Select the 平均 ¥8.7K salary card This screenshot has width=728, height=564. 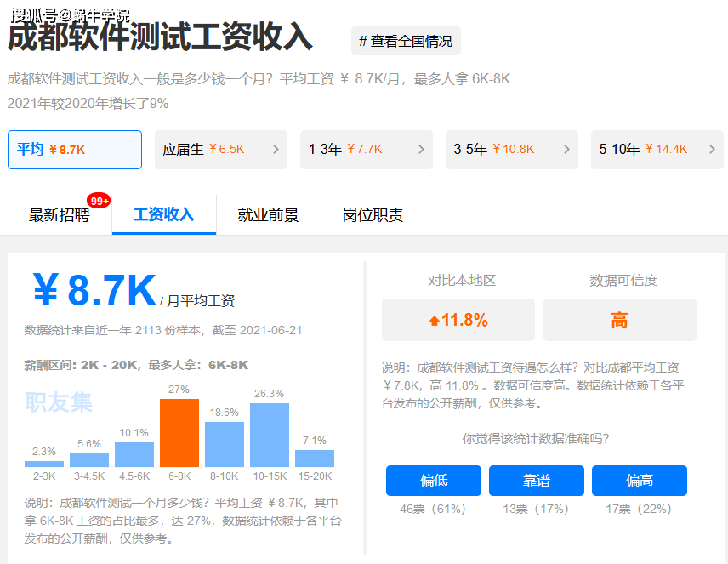(x=75, y=150)
